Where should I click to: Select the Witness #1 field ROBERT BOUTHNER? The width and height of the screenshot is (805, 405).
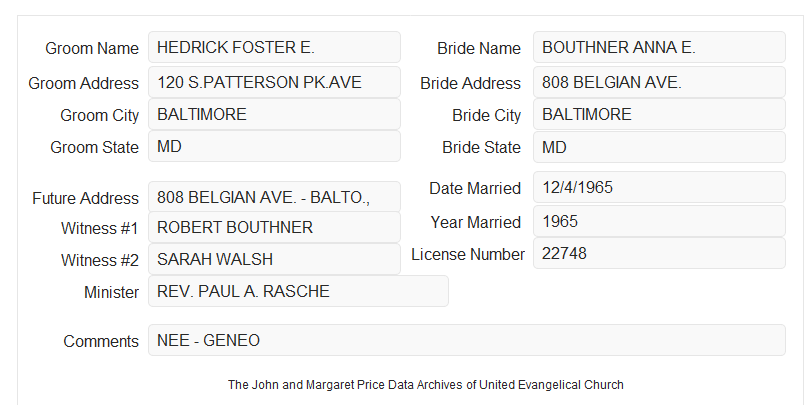(274, 227)
